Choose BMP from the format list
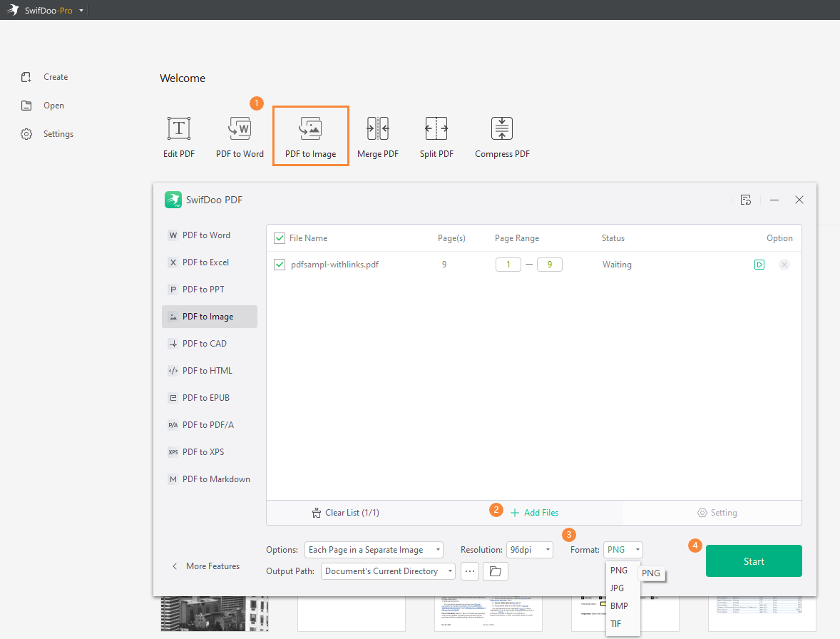 (x=623, y=605)
